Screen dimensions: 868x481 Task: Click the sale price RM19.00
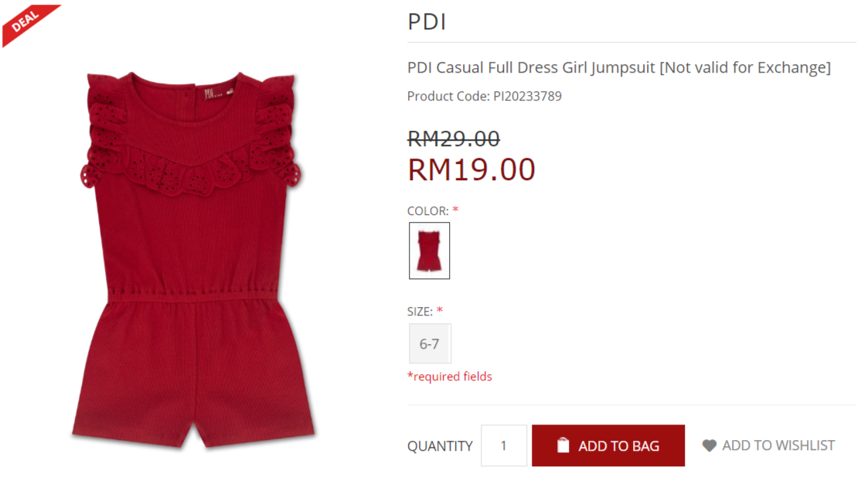[x=471, y=169]
